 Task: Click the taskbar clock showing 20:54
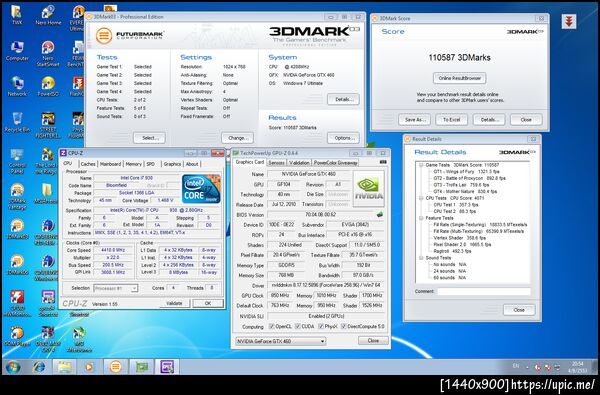coord(577,367)
